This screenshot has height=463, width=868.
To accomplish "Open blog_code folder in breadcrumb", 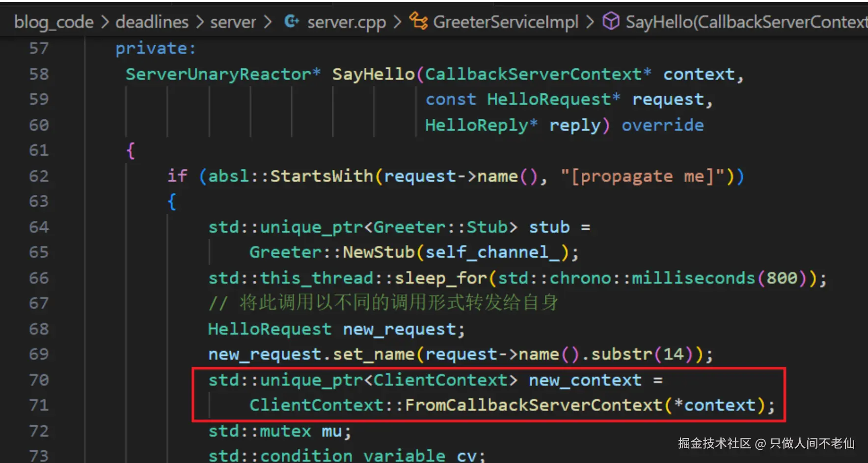I will pyautogui.click(x=54, y=22).
